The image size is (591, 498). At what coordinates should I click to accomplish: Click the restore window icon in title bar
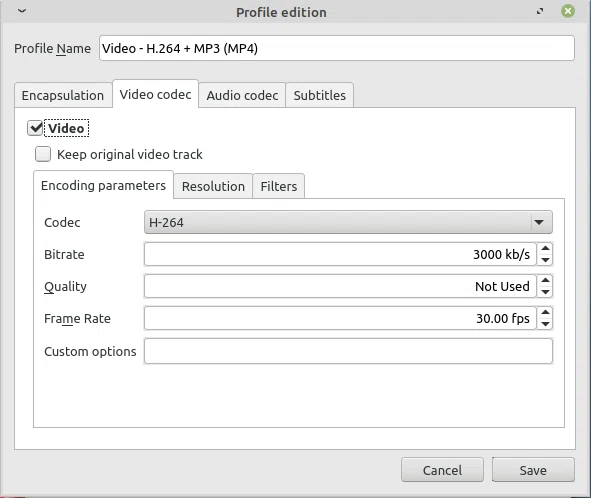pos(540,11)
